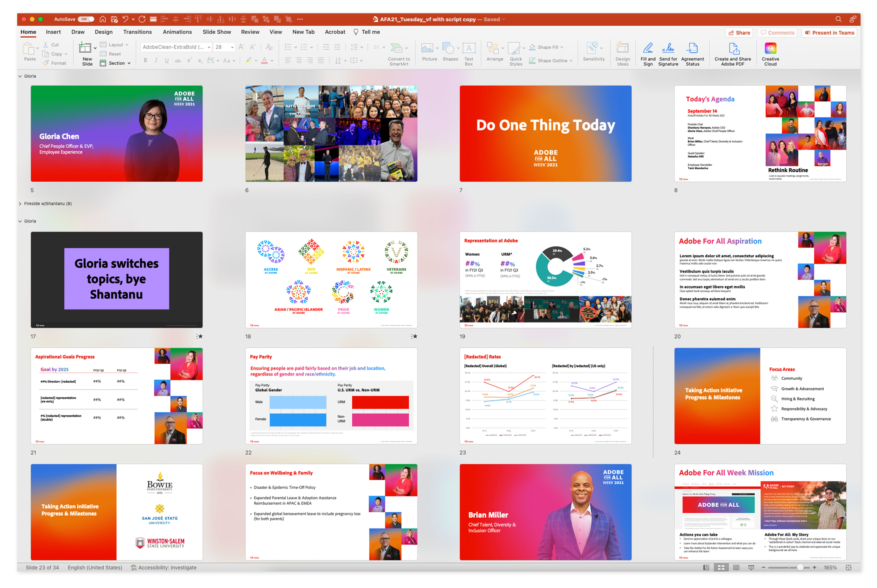Open the Animations tab
Image resolution: width=877 pixels, height=588 pixels.
tap(177, 32)
